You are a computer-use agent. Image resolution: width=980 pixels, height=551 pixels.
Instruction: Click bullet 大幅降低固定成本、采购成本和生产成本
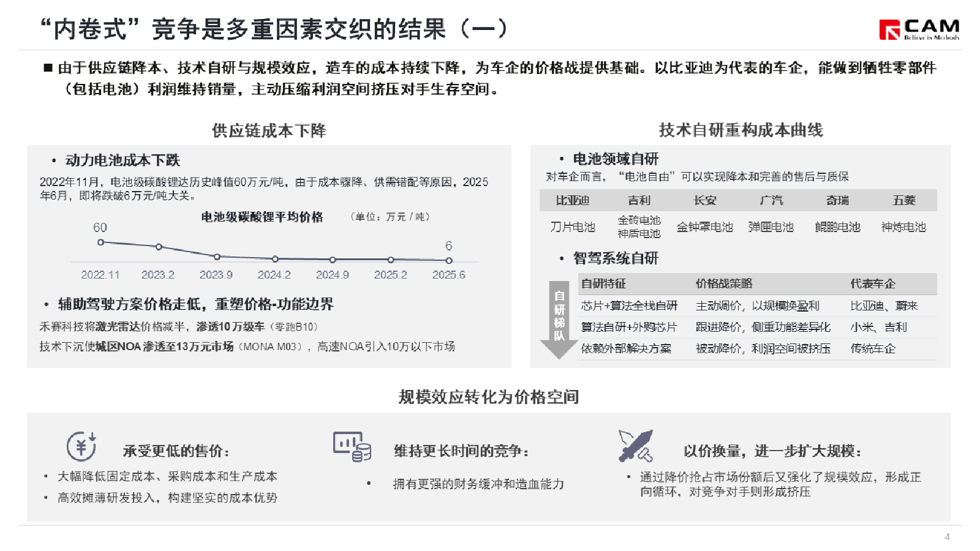pyautogui.click(x=167, y=477)
